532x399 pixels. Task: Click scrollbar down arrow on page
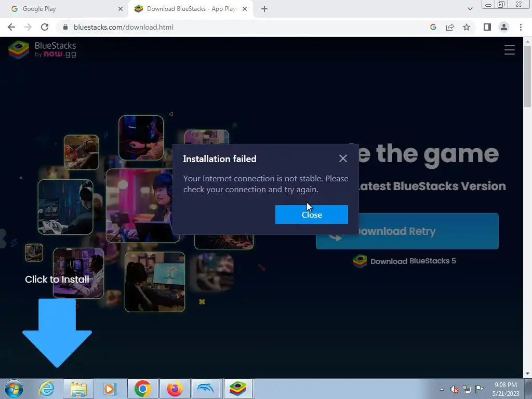coord(527,374)
